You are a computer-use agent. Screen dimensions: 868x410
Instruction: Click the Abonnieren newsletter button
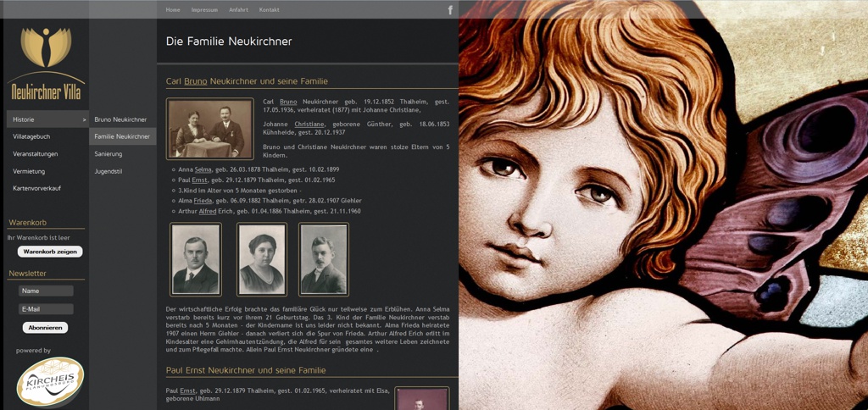point(45,327)
